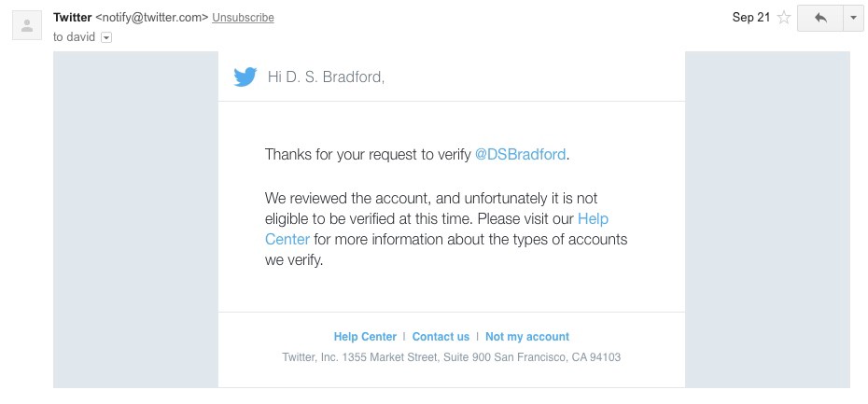
Task: Click the Not my account link
Action: pyautogui.click(x=527, y=337)
